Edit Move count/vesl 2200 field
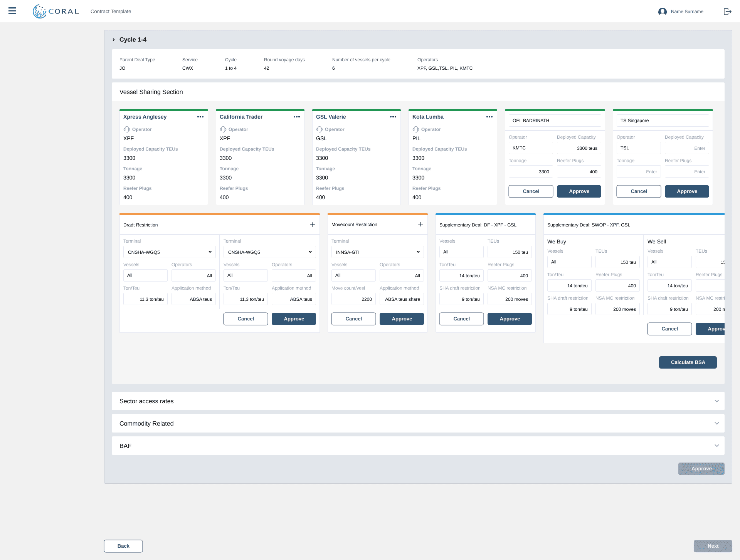Screen dimensions: 740x560 click(353, 299)
